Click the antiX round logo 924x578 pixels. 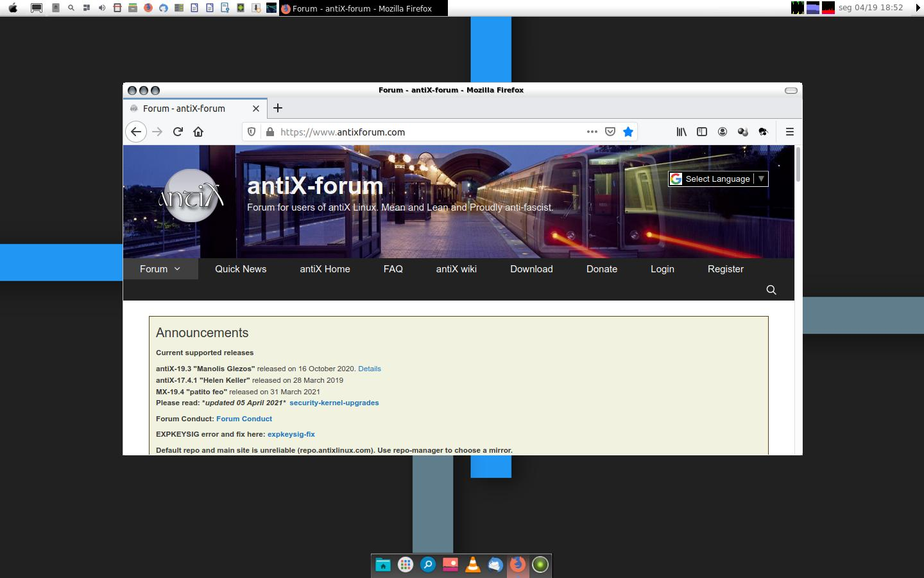coord(191,196)
